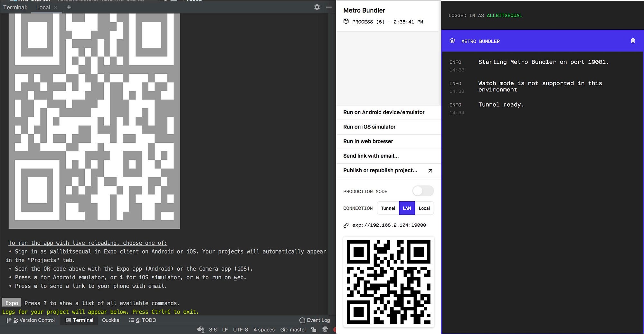Click the Terminal prompt icon in bottom tab

point(68,320)
